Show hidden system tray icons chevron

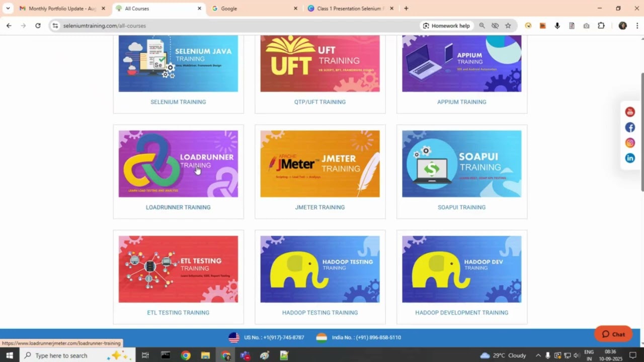[538, 355]
